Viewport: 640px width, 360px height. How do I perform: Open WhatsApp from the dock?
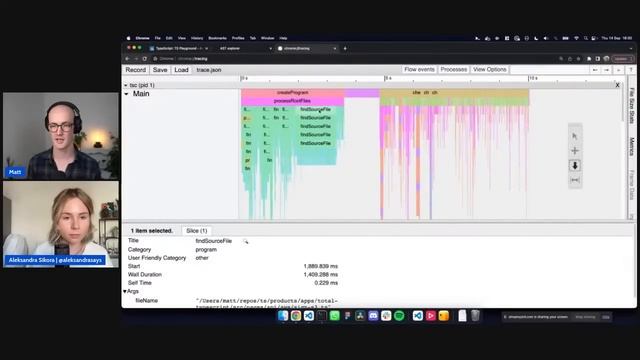click(335, 316)
